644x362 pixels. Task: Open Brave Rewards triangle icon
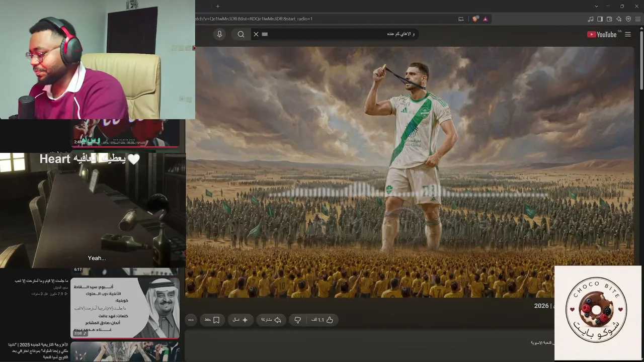[x=485, y=19]
